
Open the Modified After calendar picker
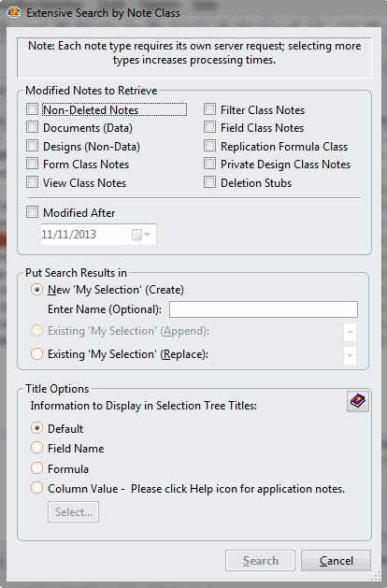141,235
